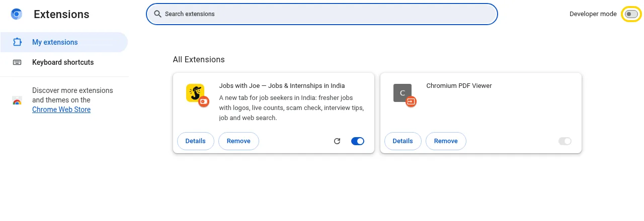
Task: Click the Developer mode label
Action: [593, 14]
